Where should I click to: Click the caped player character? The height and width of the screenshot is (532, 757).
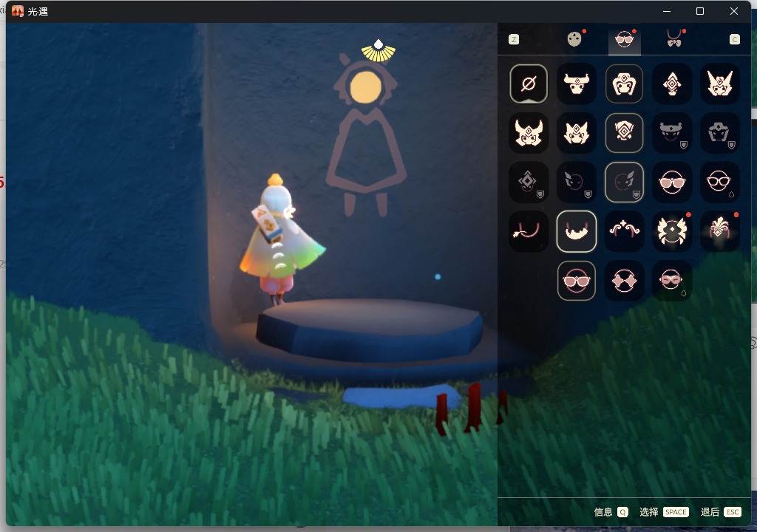click(x=281, y=240)
